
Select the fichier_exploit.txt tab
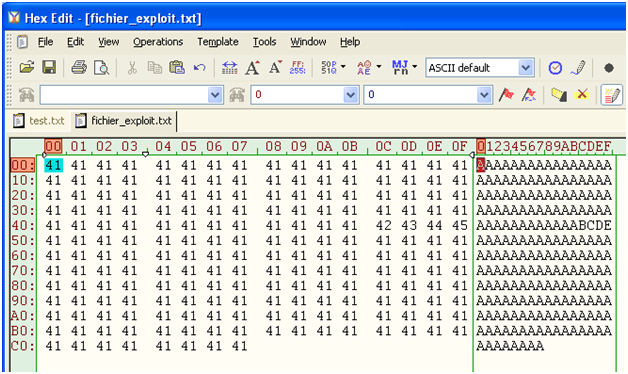point(124,121)
